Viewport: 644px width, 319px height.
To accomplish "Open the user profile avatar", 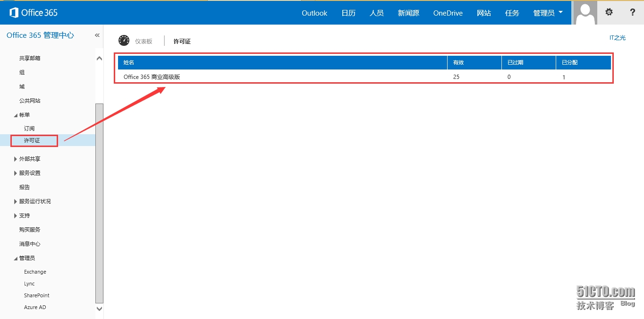I will coord(585,13).
